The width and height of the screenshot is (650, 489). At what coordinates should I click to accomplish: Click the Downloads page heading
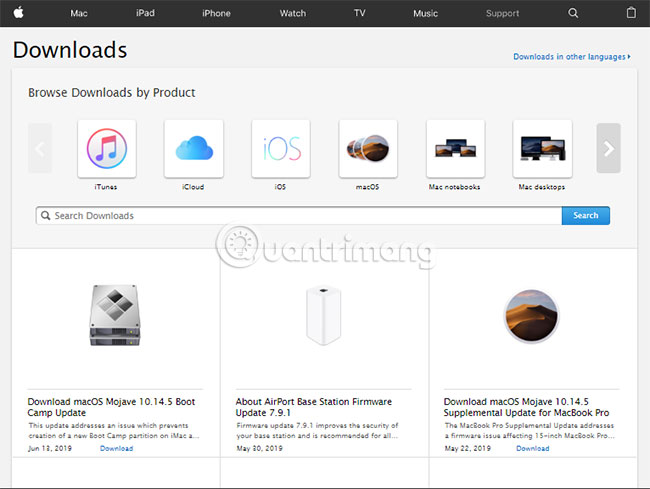point(70,50)
